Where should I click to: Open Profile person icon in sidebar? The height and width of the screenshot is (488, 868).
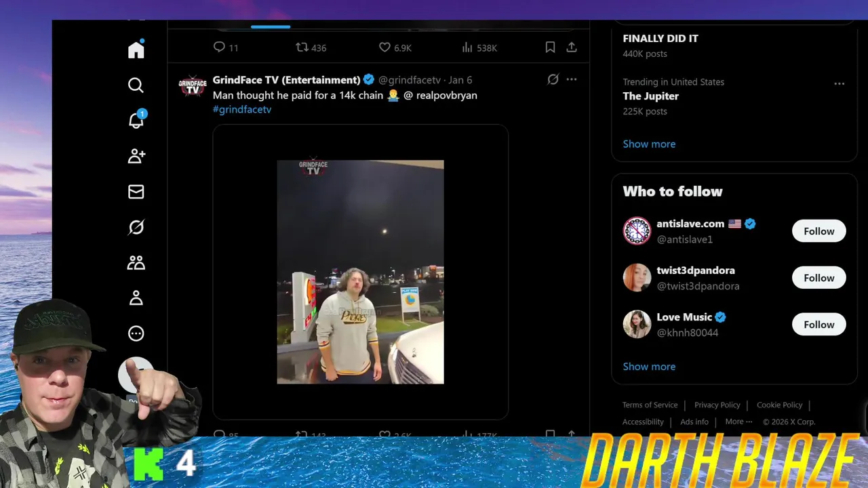pos(136,298)
